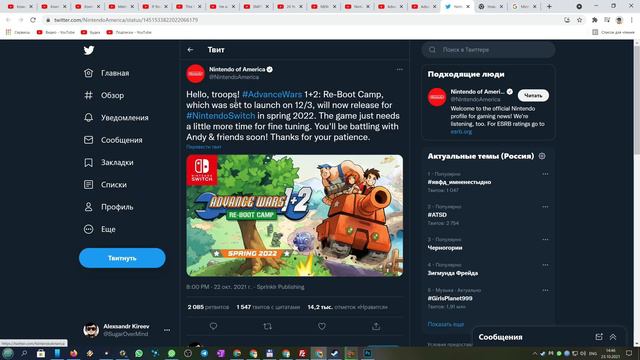Image resolution: width=640 pixels, height=360 pixels.
Task: Click the browser address bar
Action: tap(302, 20)
